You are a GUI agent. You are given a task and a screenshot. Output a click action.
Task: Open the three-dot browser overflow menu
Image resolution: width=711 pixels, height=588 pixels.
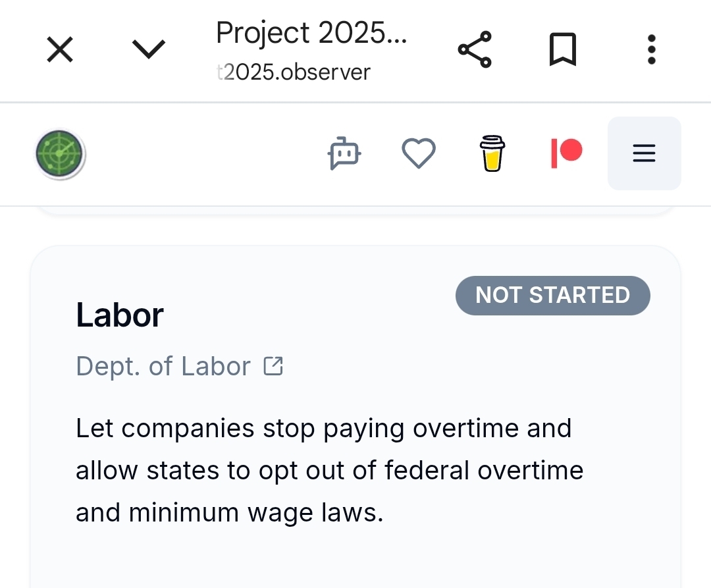(x=651, y=49)
